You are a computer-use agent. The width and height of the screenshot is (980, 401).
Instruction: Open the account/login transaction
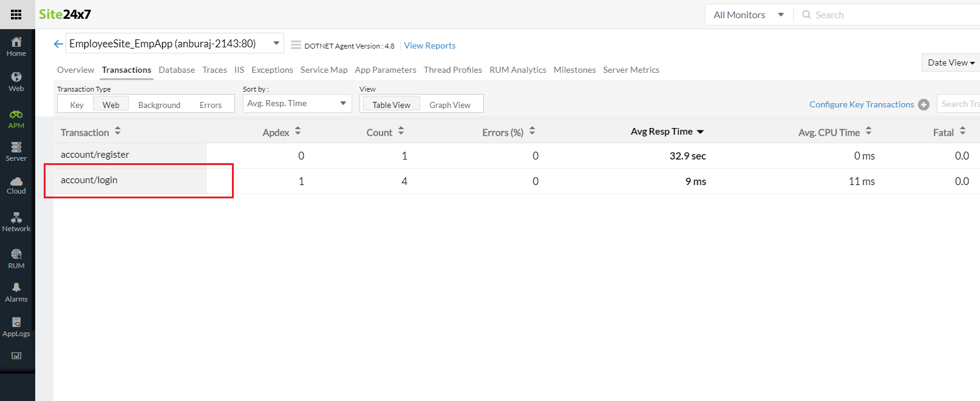89,180
